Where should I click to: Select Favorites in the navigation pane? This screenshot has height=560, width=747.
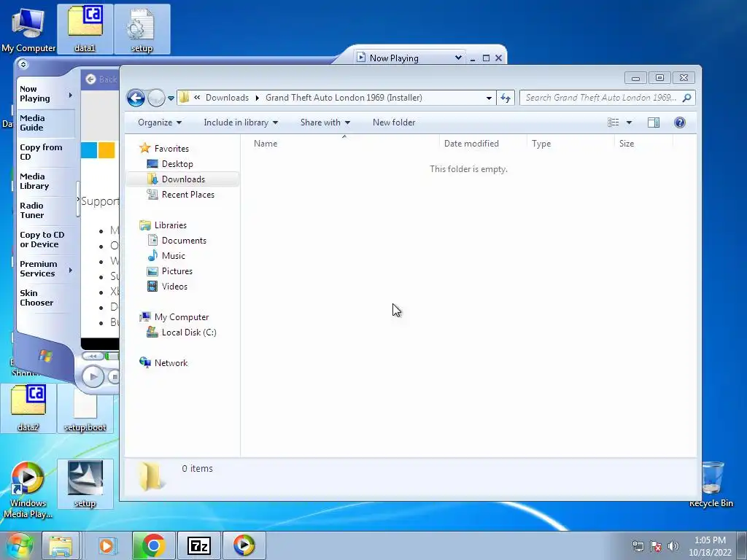coord(164,148)
